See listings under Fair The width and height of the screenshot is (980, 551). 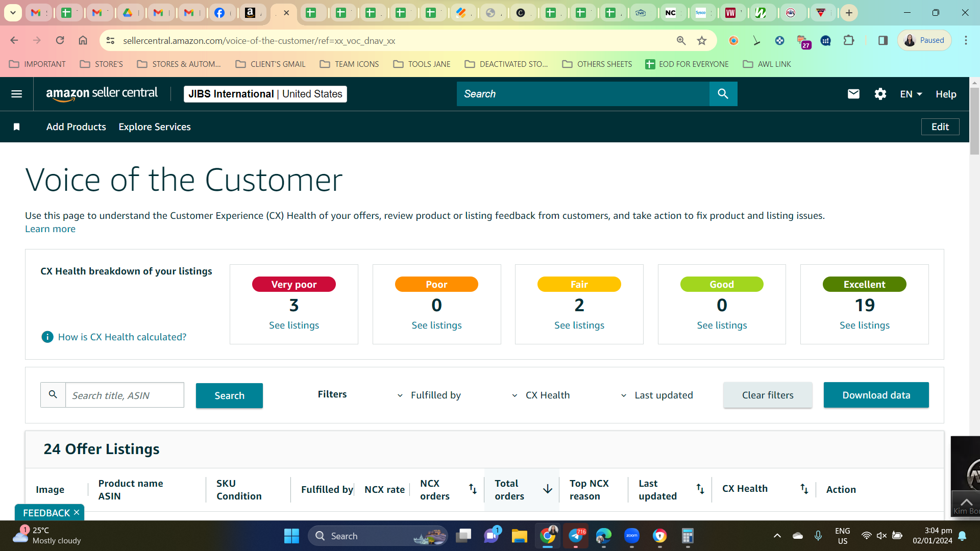click(x=579, y=325)
